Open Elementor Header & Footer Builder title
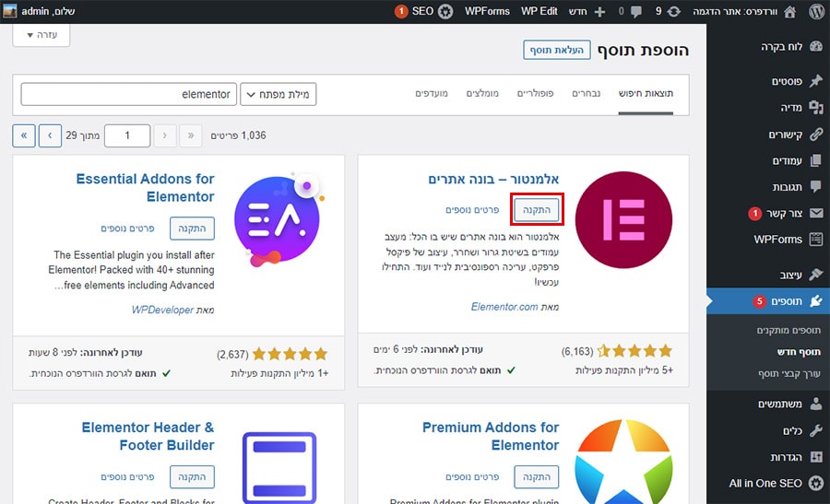Viewport: 830px width, 504px height. pyautogui.click(x=148, y=437)
